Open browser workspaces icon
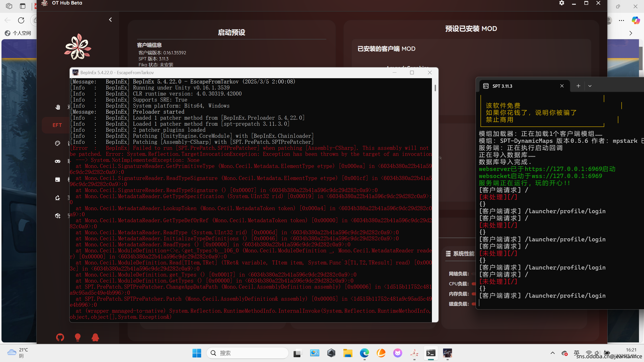This screenshot has width=644, height=362. [9, 6]
